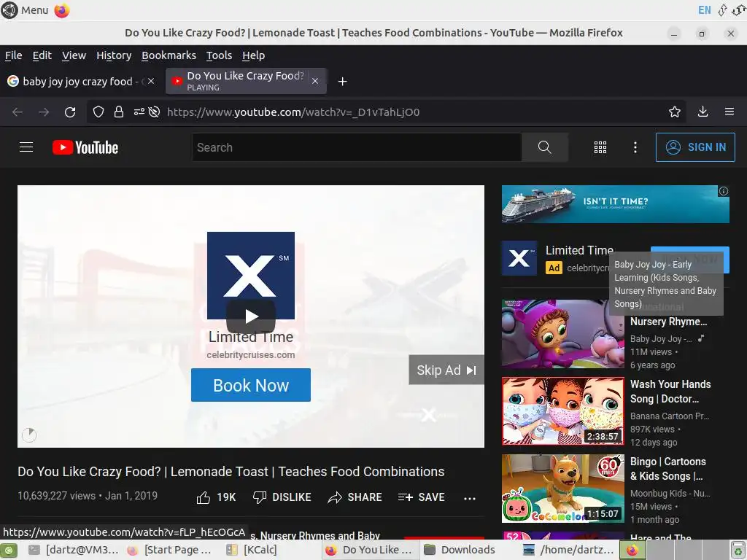Skip the video ad
Viewport: 747px width, 560px height.
coord(446,370)
